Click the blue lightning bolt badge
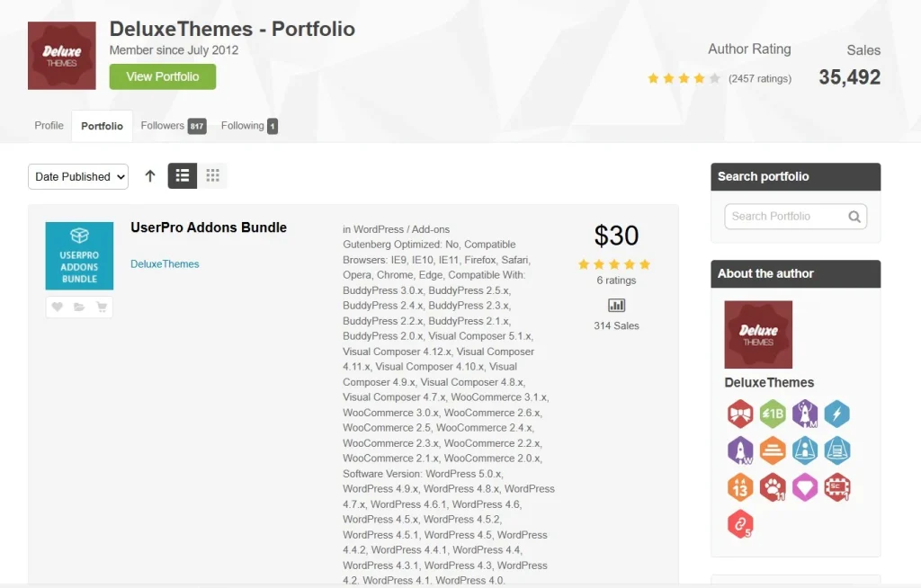The width and height of the screenshot is (921, 588). (837, 414)
